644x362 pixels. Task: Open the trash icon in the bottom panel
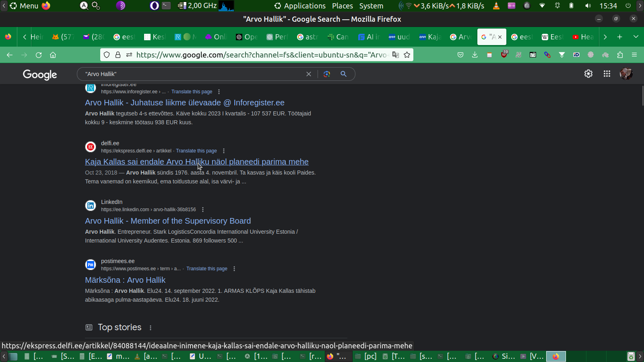click(631, 356)
